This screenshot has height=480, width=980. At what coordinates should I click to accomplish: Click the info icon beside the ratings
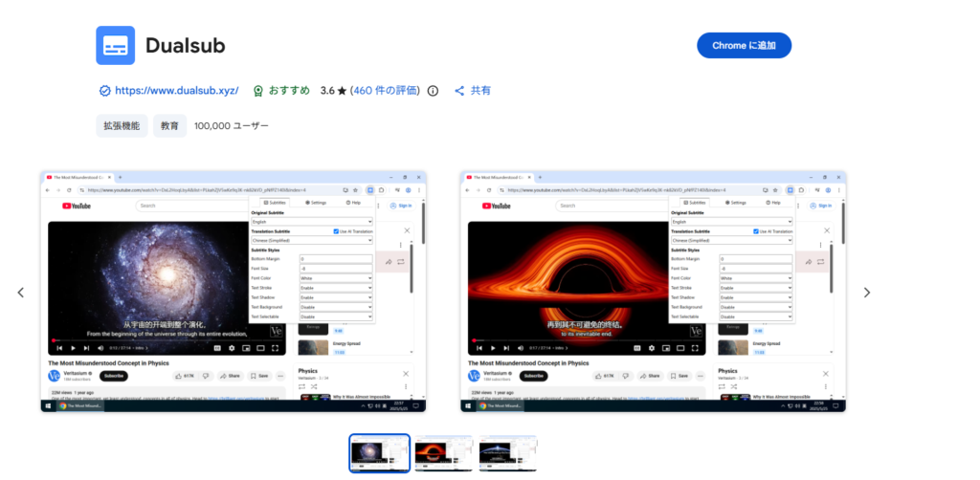click(433, 91)
